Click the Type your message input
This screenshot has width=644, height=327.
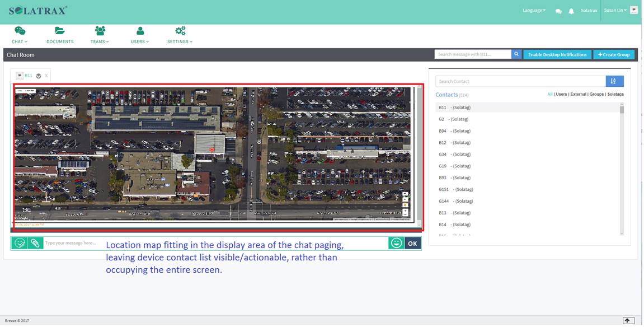[x=215, y=243]
